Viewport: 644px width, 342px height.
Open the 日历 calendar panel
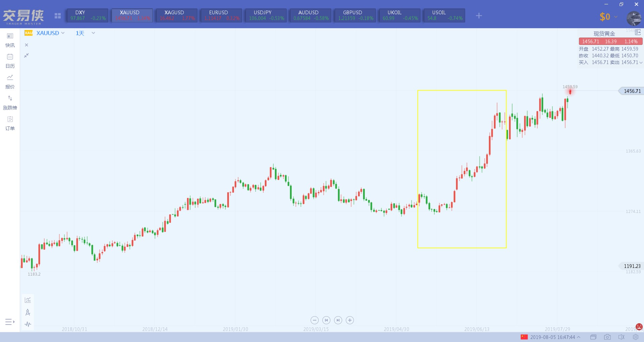coord(10,61)
